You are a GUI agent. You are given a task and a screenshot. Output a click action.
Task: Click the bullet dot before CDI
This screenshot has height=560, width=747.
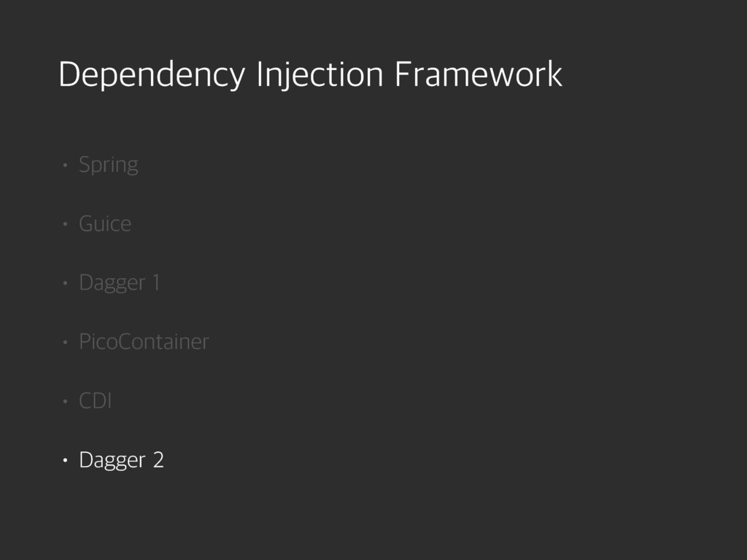tap(64, 401)
